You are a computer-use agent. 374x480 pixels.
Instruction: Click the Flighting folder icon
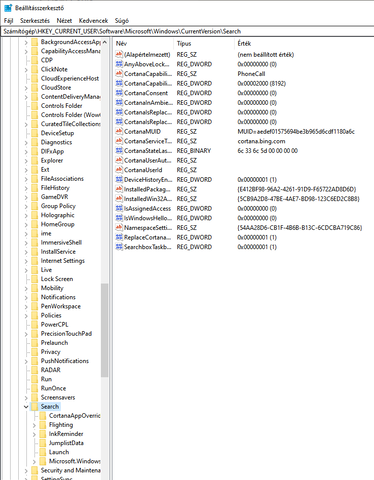(x=43, y=425)
